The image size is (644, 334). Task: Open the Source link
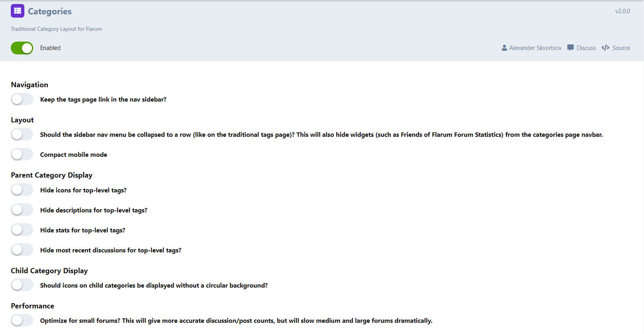pyautogui.click(x=621, y=48)
